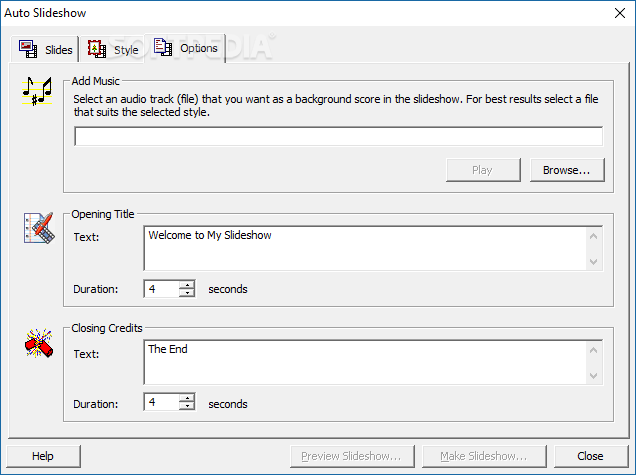Click 'Duration:' label under Opening Title
This screenshot has width=636, height=475.
click(x=96, y=289)
